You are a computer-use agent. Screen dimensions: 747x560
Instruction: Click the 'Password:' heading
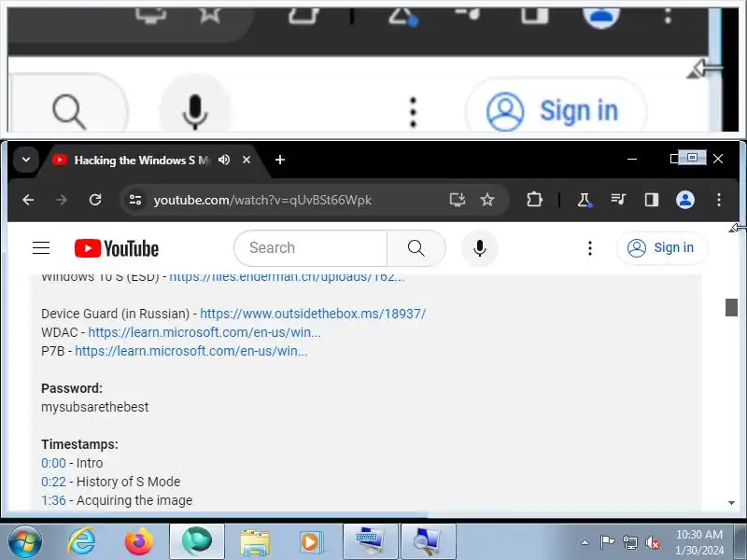pos(72,388)
